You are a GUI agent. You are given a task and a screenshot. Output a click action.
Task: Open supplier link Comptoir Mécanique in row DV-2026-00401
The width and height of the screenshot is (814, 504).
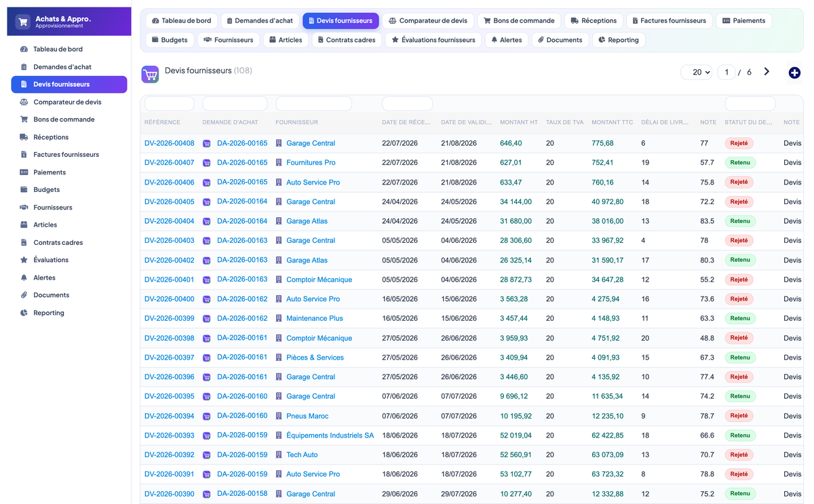(x=319, y=279)
